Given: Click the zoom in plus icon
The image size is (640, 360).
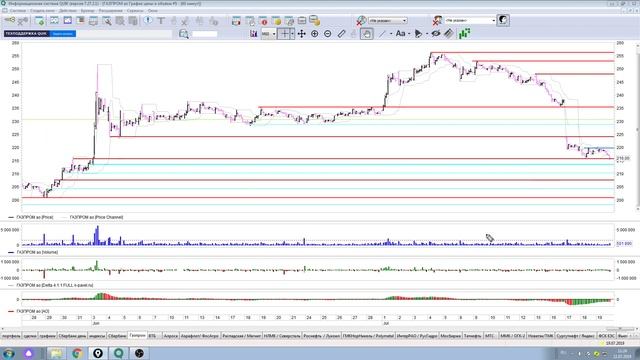Looking at the screenshot, I should (315, 34).
